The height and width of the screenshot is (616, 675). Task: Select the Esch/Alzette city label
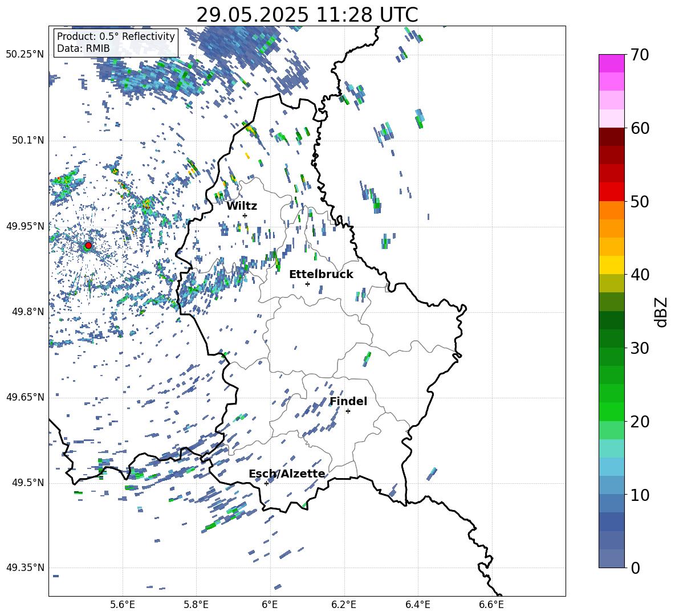287,474
